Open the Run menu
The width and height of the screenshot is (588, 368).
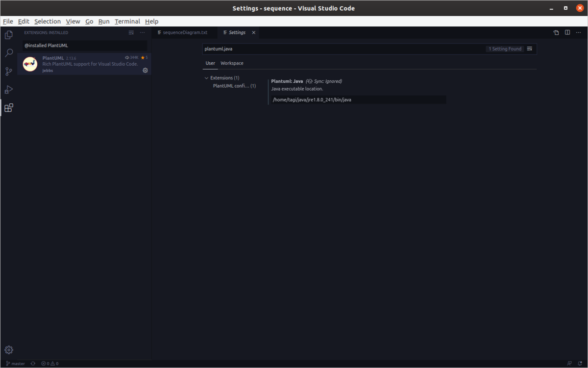point(104,22)
